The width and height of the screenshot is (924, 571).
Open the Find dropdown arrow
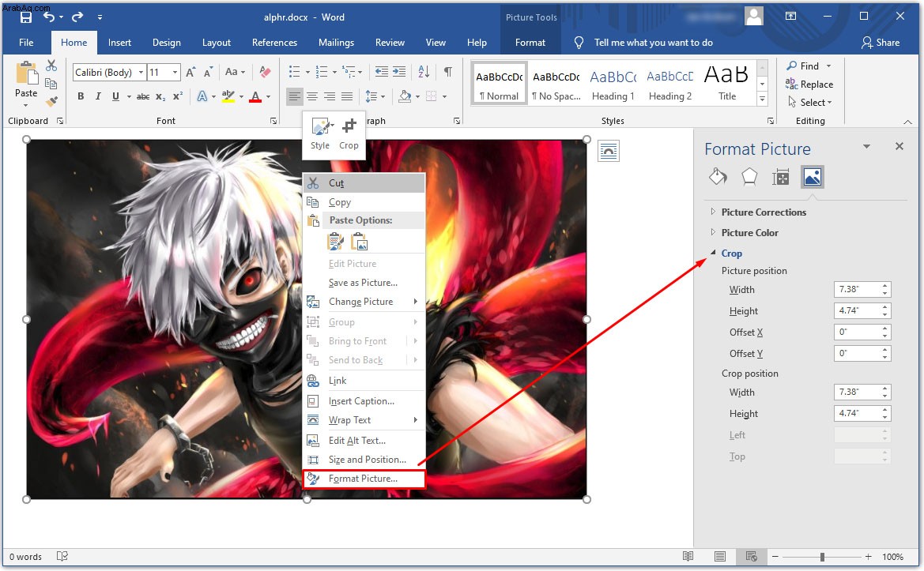pos(828,66)
